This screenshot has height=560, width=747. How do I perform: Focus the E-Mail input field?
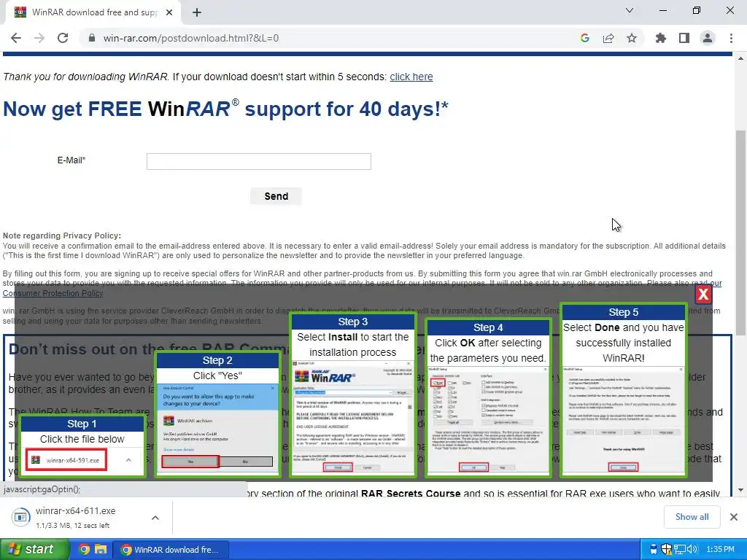point(259,161)
